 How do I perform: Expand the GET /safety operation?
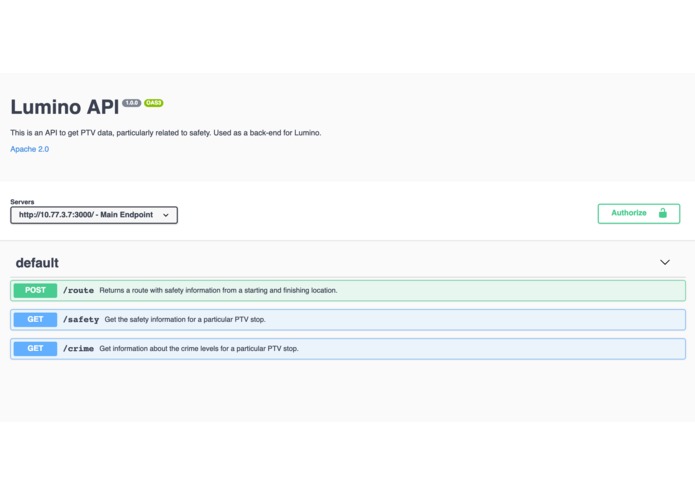click(348, 319)
